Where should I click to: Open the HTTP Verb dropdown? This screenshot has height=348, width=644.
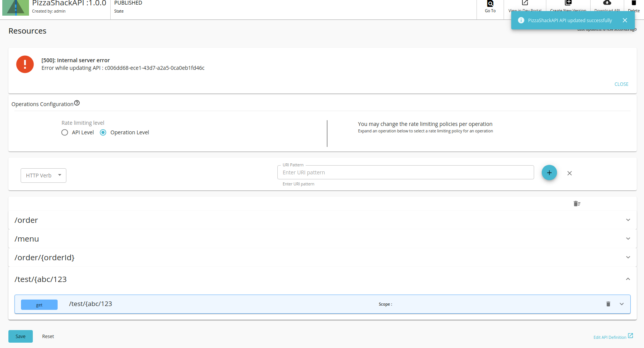click(43, 175)
